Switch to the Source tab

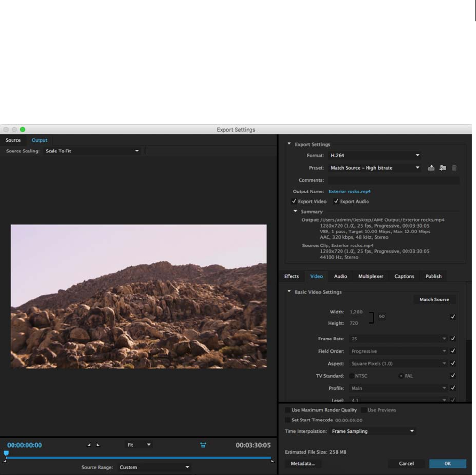pos(13,140)
